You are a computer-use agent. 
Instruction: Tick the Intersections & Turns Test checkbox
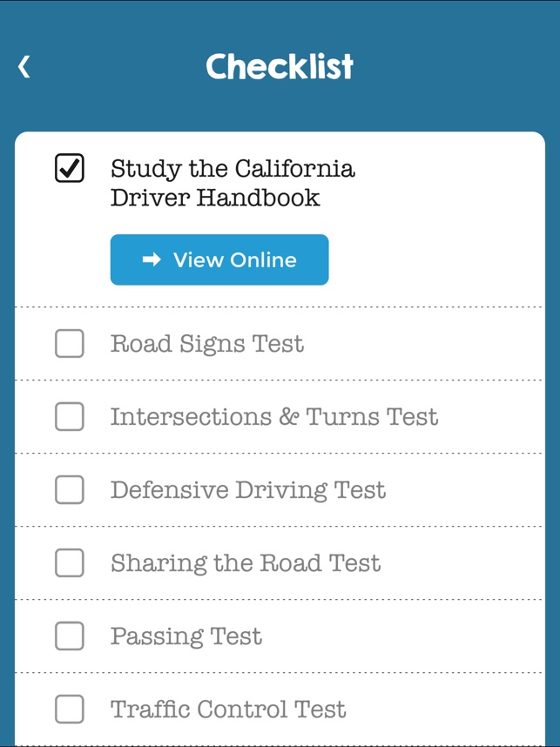pyautogui.click(x=70, y=417)
